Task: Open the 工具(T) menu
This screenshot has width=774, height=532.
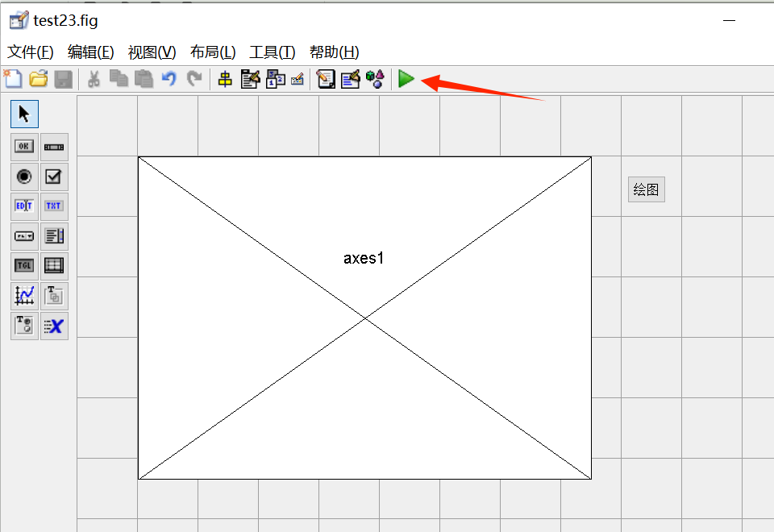Action: coord(273,52)
